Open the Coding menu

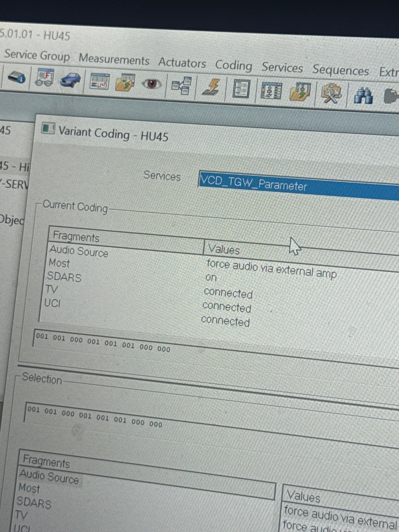point(234,65)
